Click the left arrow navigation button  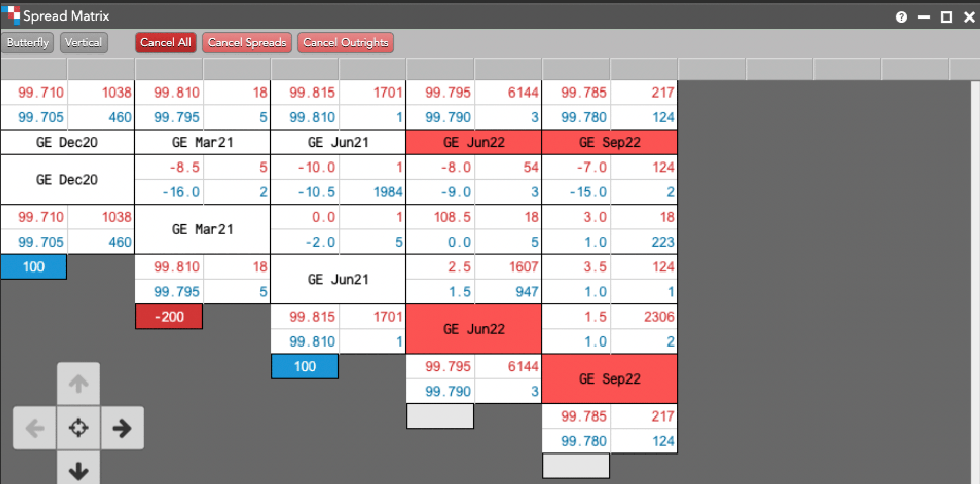point(35,428)
